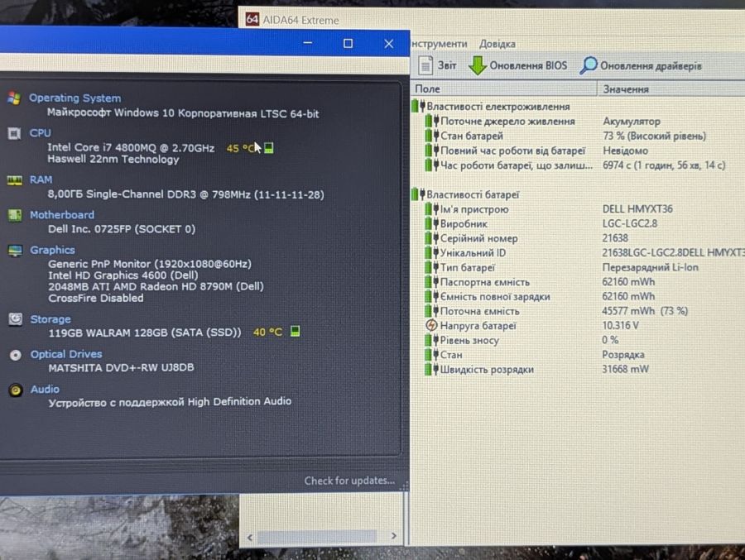Click 119GB WALRAM 128GB SSD text

(145, 333)
